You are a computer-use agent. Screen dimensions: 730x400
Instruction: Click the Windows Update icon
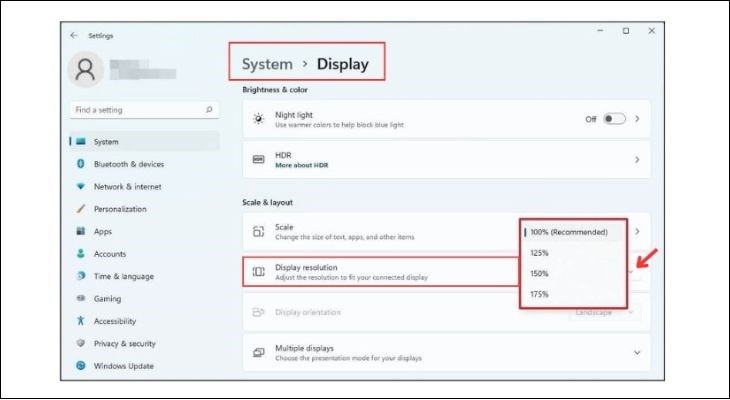point(80,366)
